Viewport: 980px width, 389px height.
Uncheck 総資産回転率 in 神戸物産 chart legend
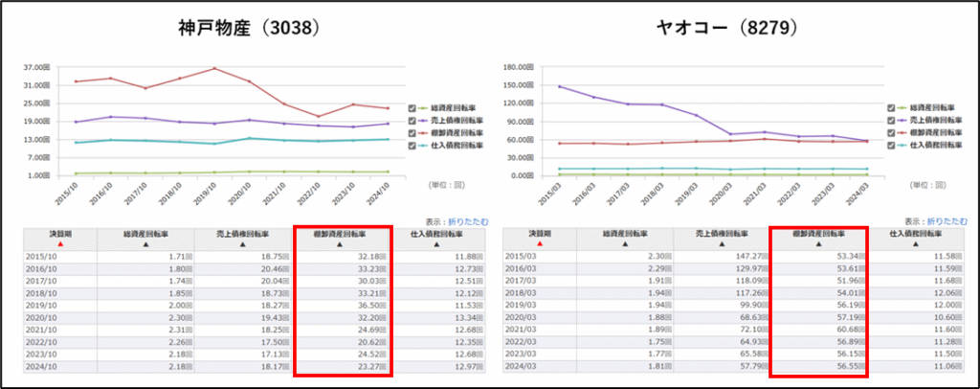click(412, 108)
